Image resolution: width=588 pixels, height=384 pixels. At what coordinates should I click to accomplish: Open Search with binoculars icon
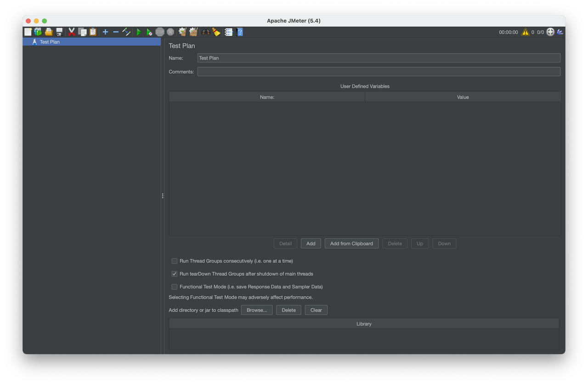pos(206,32)
